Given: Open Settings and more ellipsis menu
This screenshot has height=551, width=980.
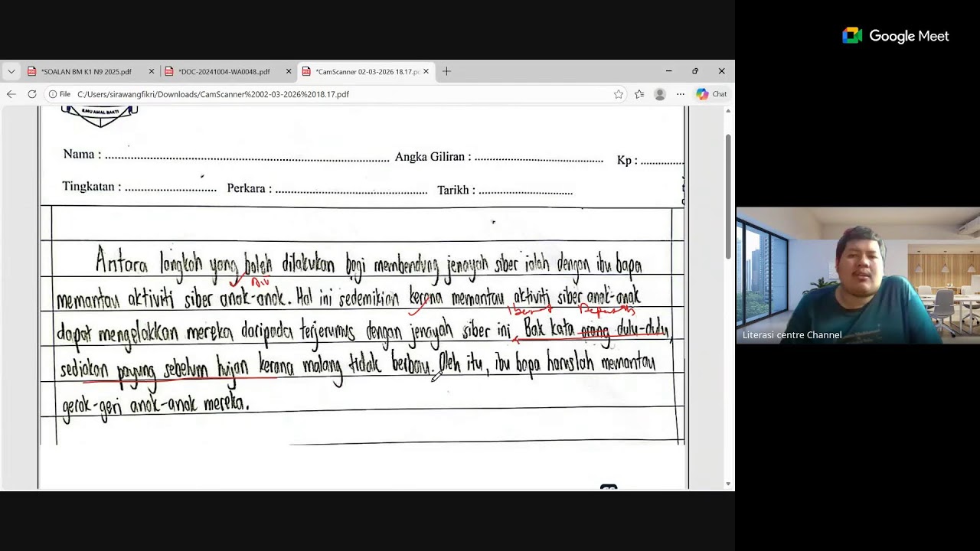Looking at the screenshot, I should click(680, 94).
